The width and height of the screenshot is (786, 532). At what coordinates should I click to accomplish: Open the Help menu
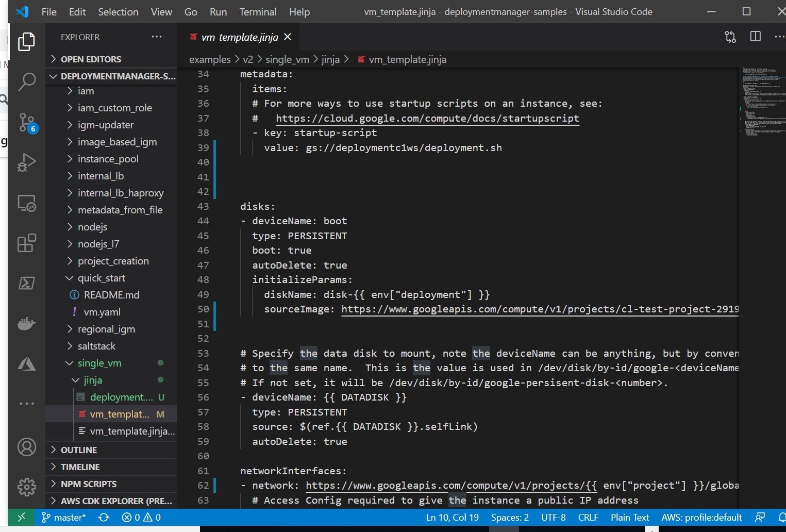point(299,12)
